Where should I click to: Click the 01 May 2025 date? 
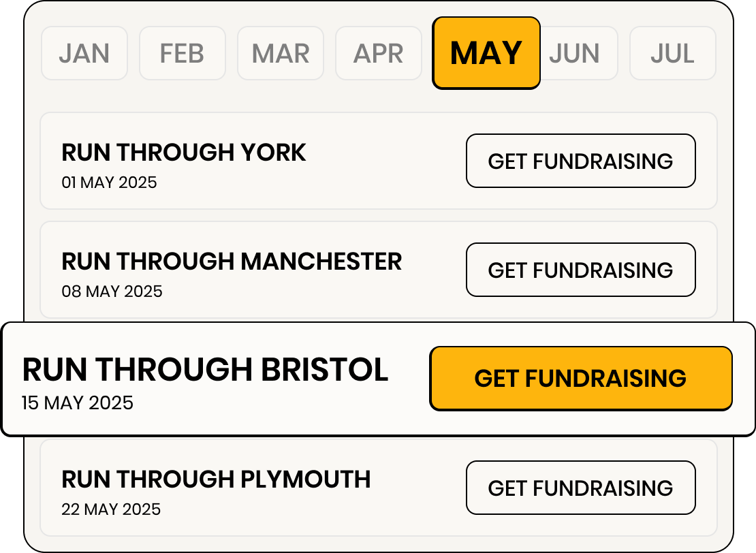tap(109, 183)
